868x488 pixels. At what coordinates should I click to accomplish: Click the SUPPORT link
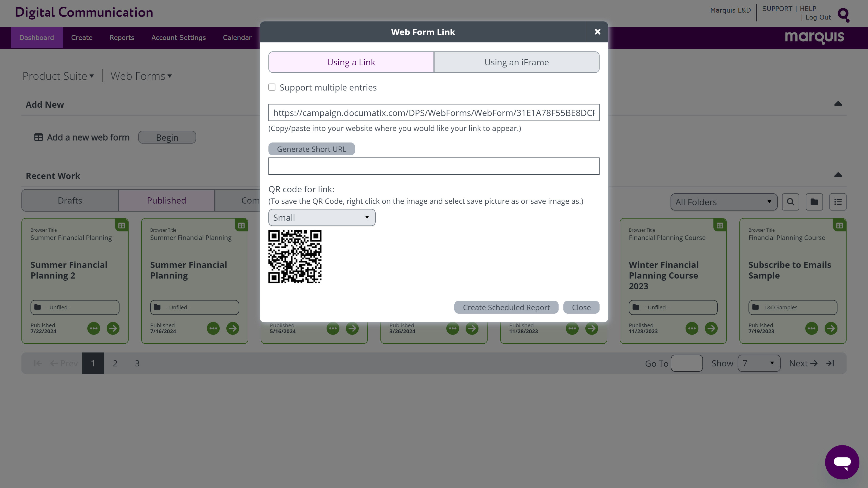(x=777, y=9)
